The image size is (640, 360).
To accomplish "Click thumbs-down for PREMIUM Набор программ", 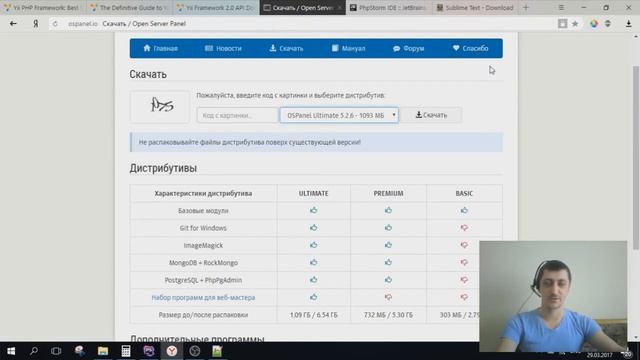I will [x=388, y=297].
